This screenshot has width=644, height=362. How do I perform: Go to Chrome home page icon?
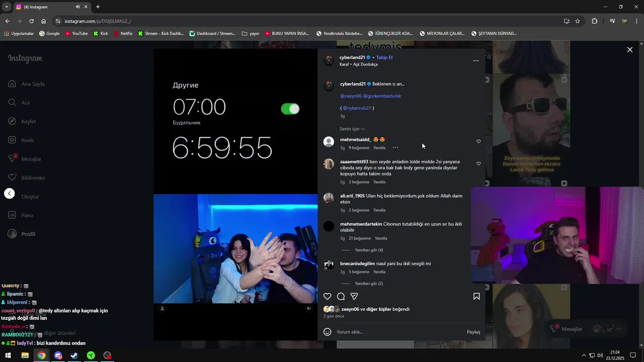[44, 21]
